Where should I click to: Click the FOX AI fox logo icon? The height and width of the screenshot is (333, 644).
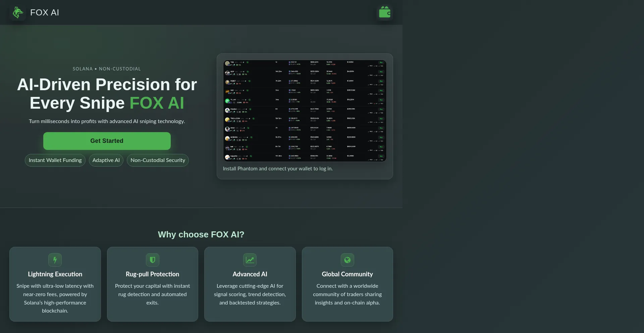pyautogui.click(x=18, y=12)
